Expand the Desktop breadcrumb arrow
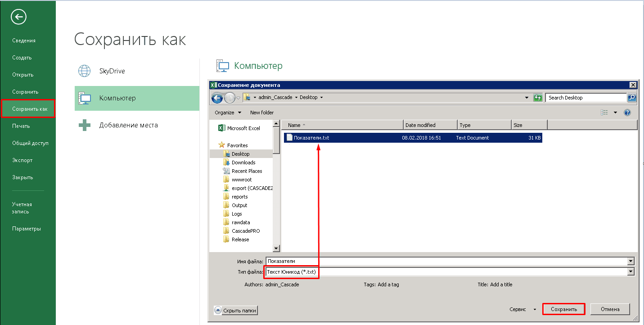 pyautogui.click(x=321, y=98)
